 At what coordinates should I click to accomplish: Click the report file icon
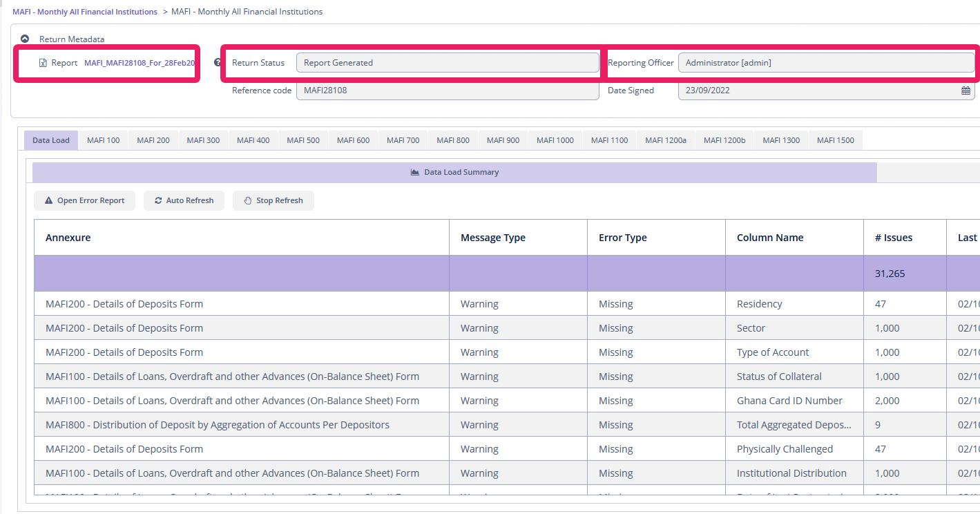pyautogui.click(x=44, y=63)
